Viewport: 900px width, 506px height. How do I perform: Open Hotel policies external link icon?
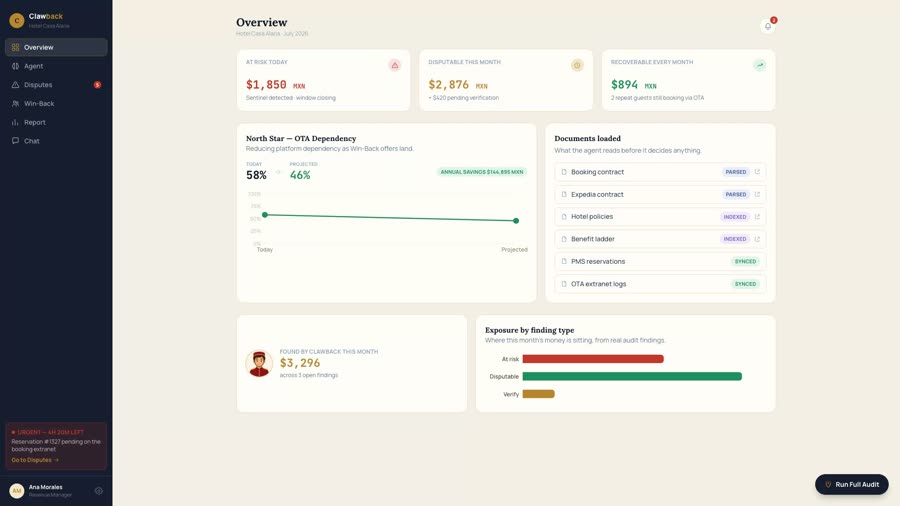[757, 216]
